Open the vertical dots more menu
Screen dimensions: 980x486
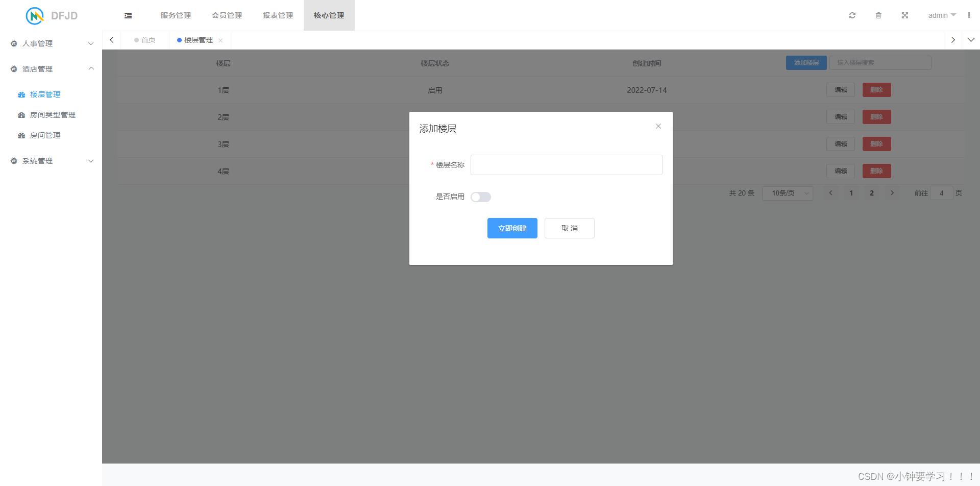[x=969, y=15]
